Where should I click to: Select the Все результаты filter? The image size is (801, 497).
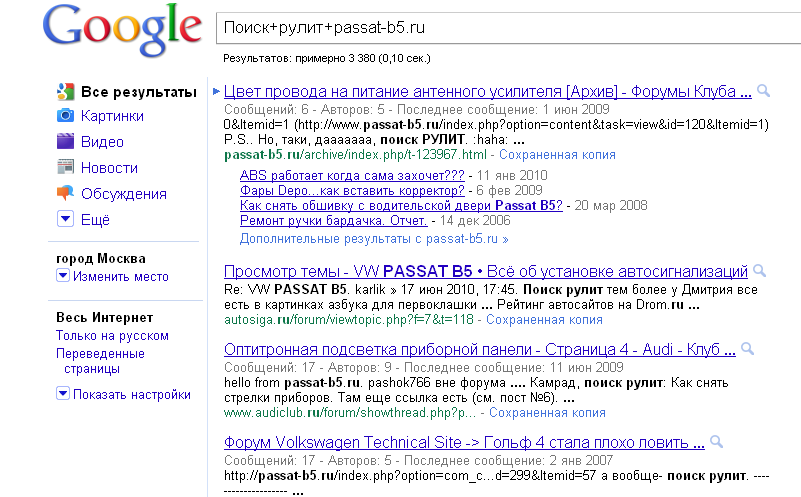coord(138,92)
